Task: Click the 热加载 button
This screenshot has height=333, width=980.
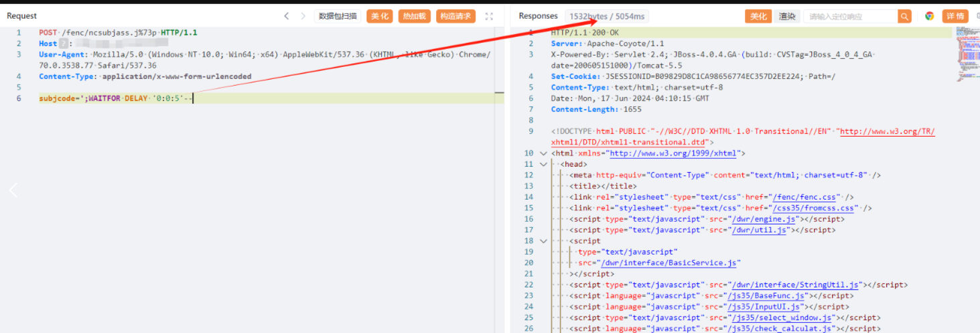Action: click(414, 16)
